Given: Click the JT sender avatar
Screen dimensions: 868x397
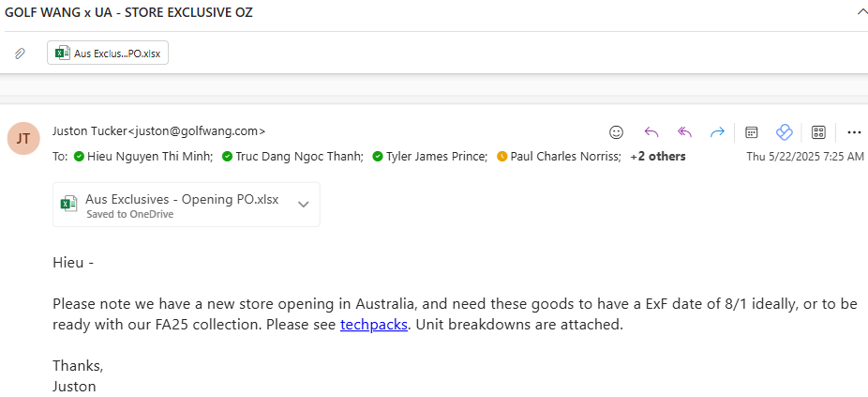Looking at the screenshot, I should tap(23, 138).
